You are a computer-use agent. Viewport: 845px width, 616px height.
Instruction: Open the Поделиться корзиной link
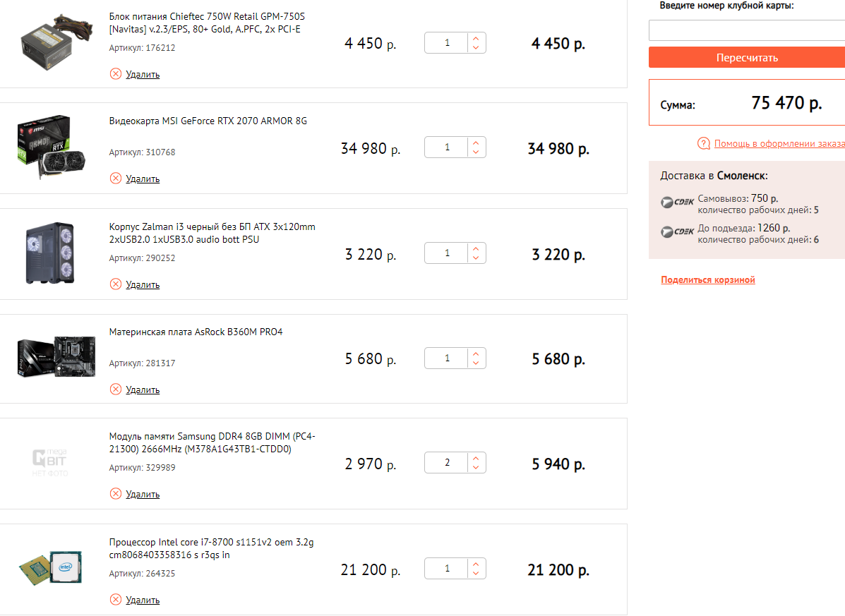(708, 280)
